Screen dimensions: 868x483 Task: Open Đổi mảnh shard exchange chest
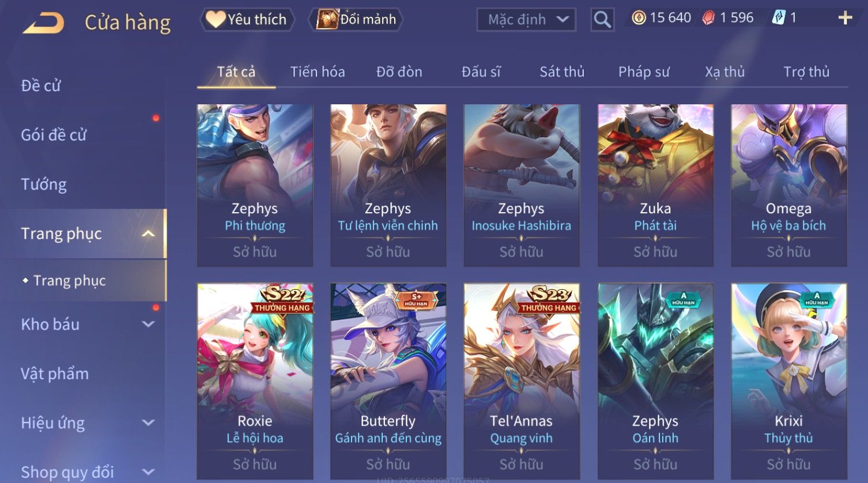(x=356, y=20)
